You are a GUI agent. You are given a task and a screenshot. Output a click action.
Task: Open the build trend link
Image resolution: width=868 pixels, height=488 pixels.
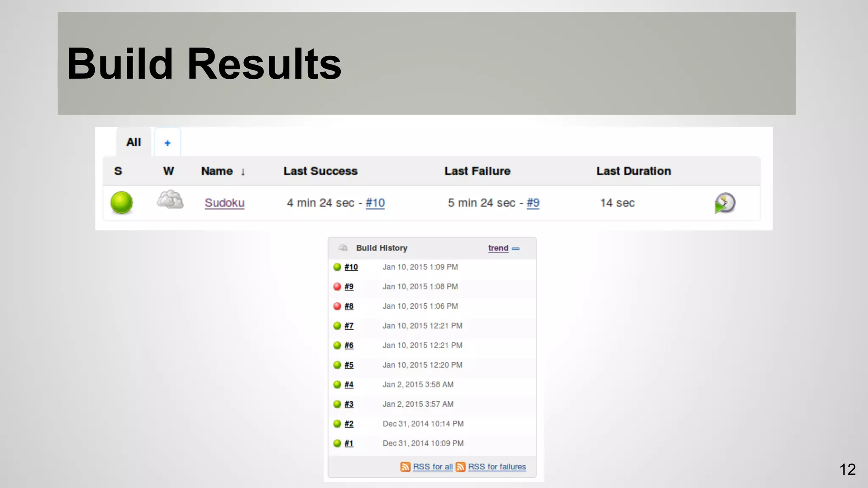(x=498, y=248)
